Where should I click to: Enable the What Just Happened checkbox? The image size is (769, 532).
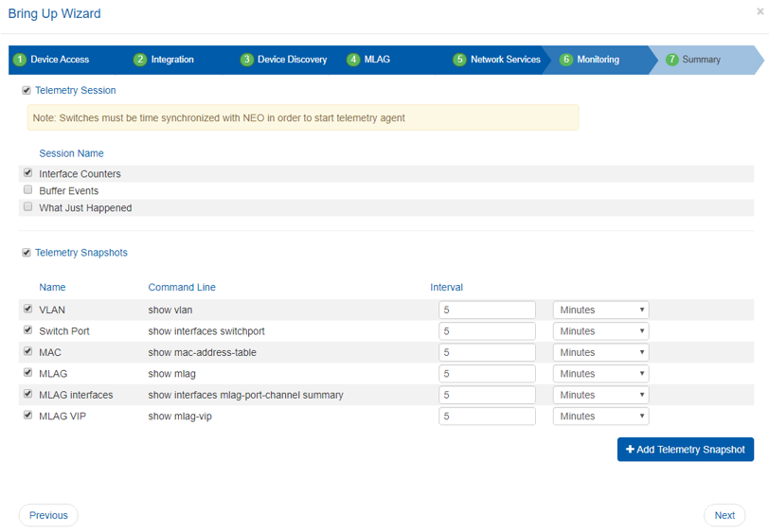(27, 207)
